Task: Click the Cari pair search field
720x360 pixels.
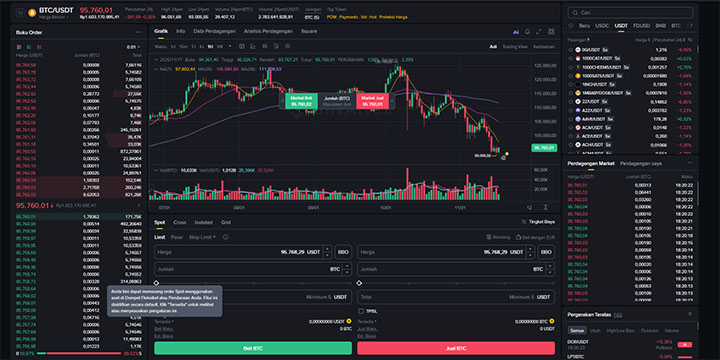Action: pyautogui.click(x=630, y=13)
